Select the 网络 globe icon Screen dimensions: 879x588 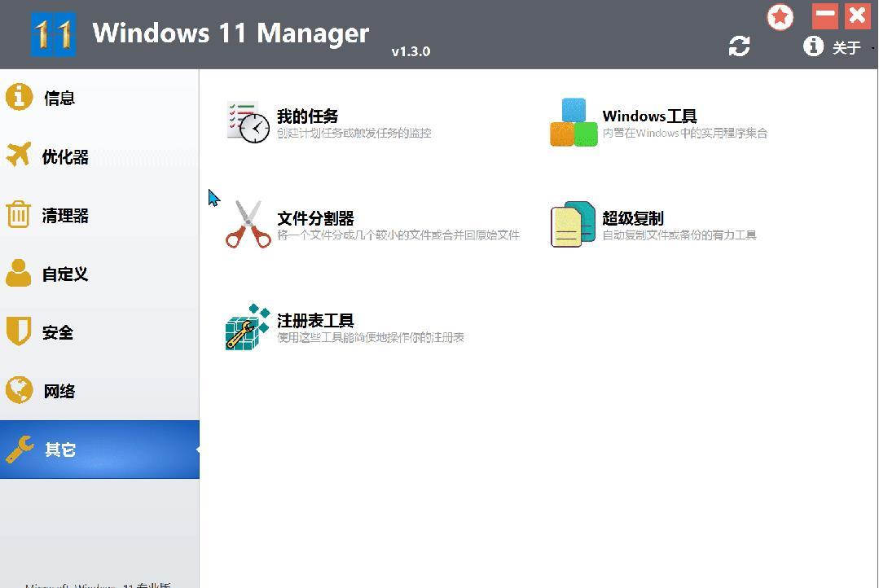pyautogui.click(x=19, y=389)
